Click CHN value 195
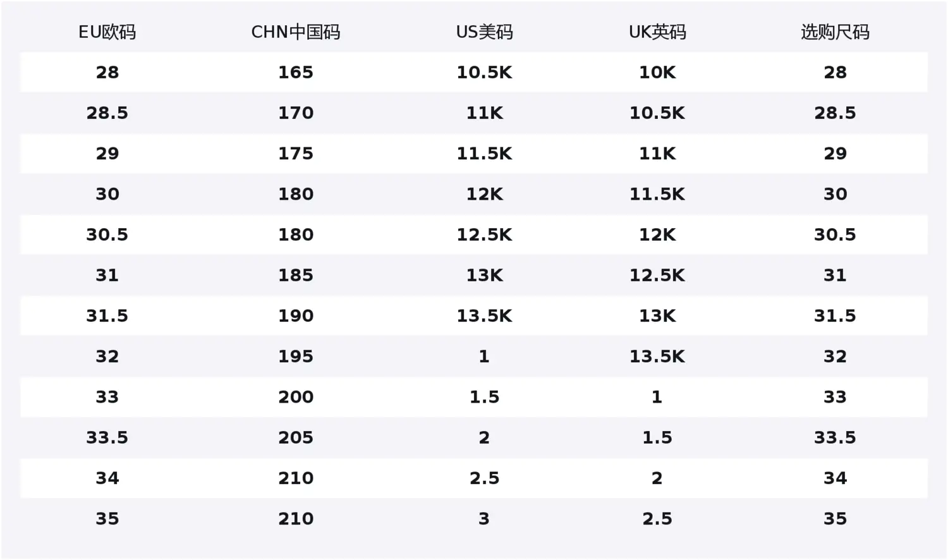The image size is (948, 560). tap(296, 356)
